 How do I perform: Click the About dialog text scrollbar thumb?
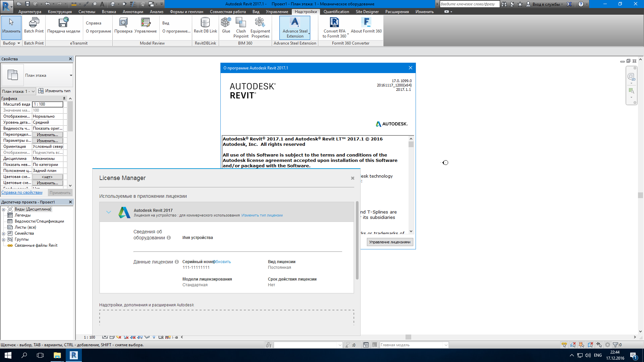tap(411, 144)
